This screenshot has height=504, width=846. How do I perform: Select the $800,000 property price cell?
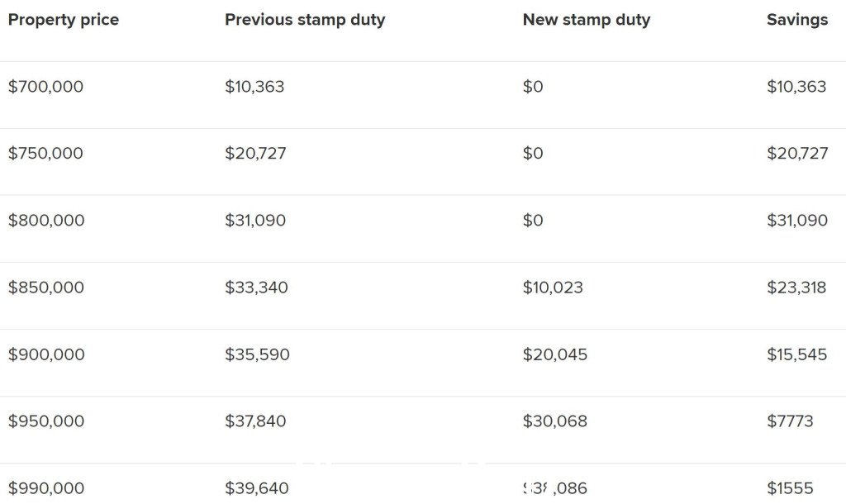[46, 220]
